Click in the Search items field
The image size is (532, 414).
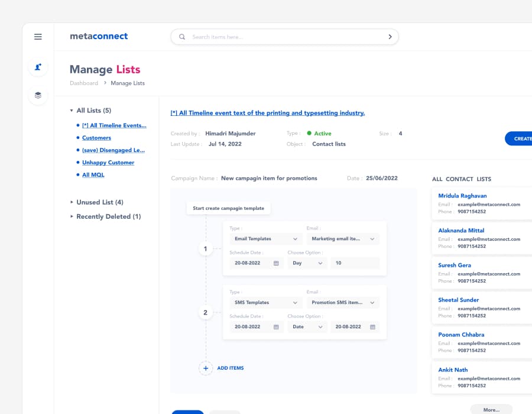point(285,37)
